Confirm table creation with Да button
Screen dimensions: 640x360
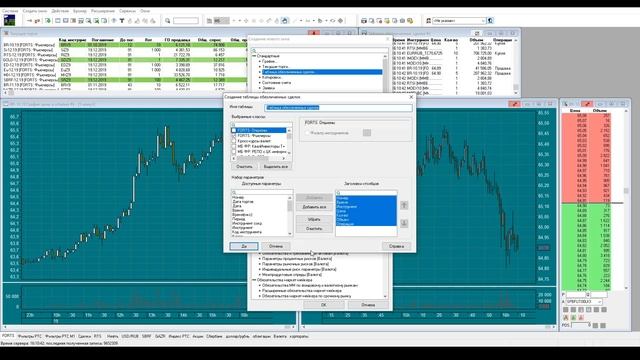tap(244, 246)
